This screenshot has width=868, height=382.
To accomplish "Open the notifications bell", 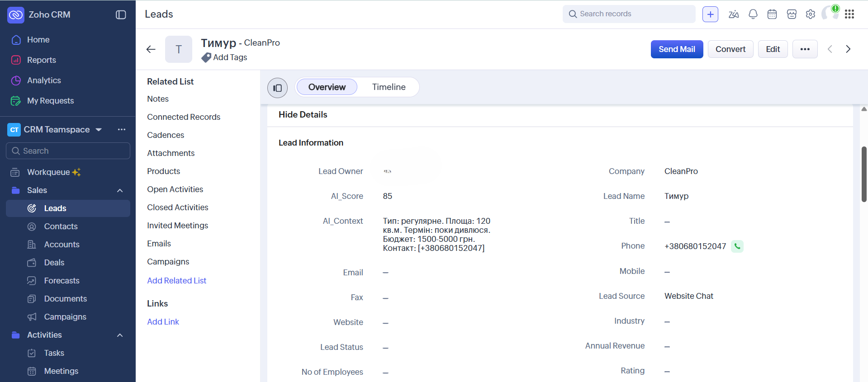I will click(x=753, y=14).
